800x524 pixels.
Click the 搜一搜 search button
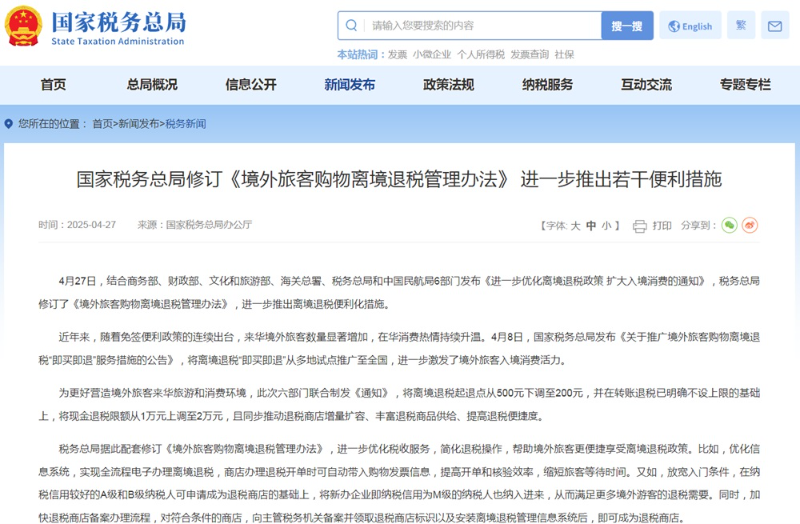[x=627, y=26]
